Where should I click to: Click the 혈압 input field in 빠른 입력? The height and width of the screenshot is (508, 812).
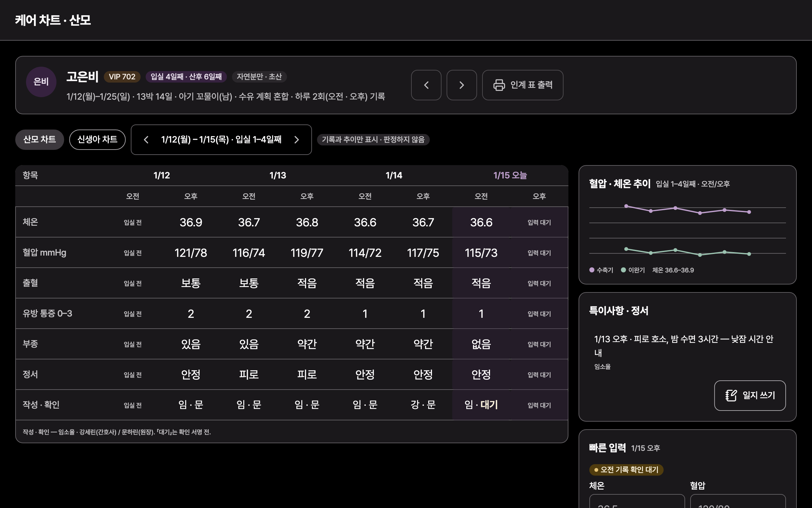tap(738, 501)
